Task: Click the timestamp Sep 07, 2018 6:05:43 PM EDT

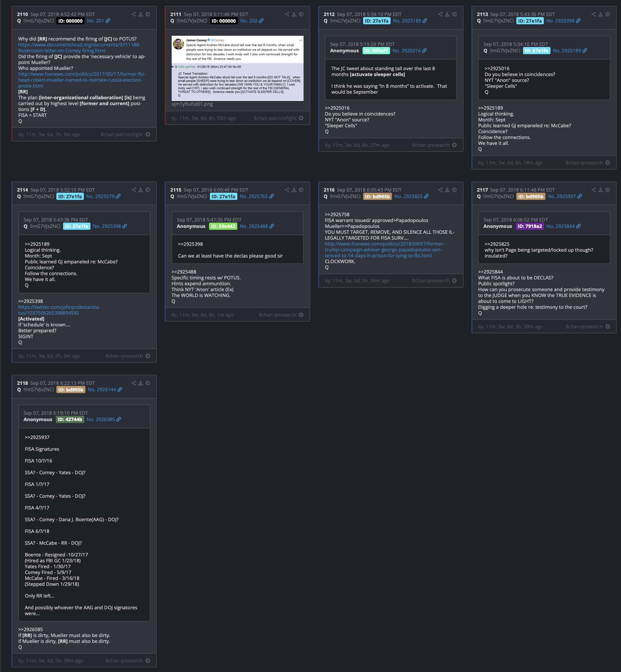Action: 369,190
